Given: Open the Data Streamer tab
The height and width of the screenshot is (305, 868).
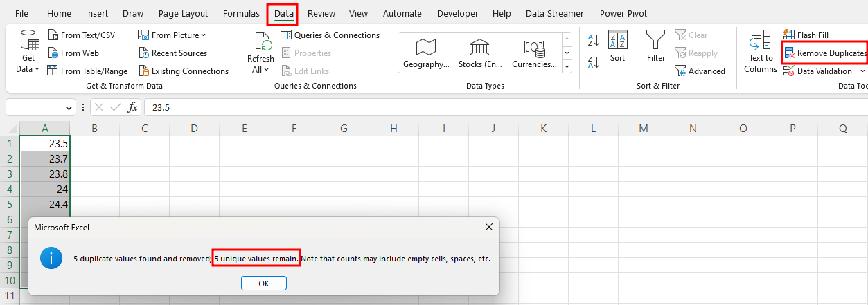Looking at the screenshot, I should coord(554,13).
